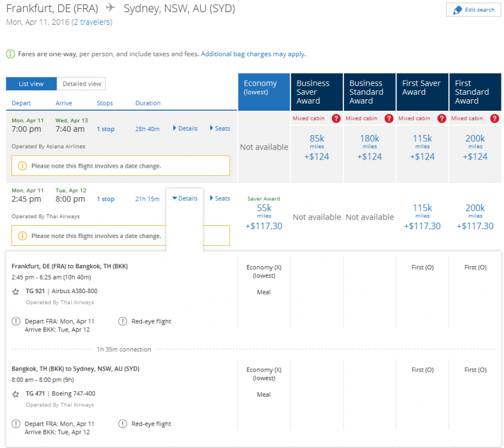Show Seats for the Asiana Airlines flight
The image size is (504, 448).
[220, 129]
